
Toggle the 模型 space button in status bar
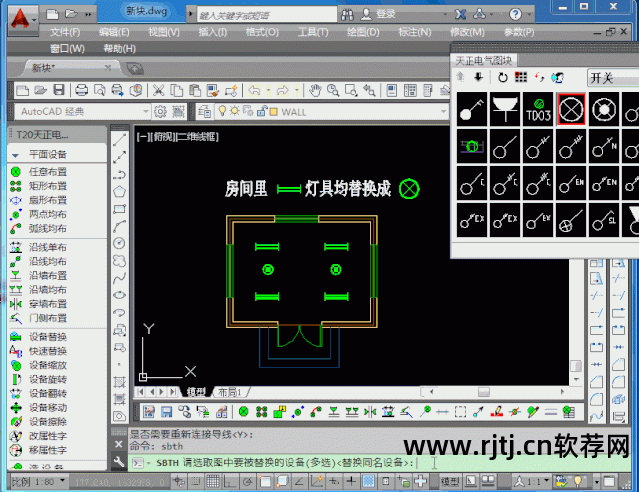tap(450, 482)
